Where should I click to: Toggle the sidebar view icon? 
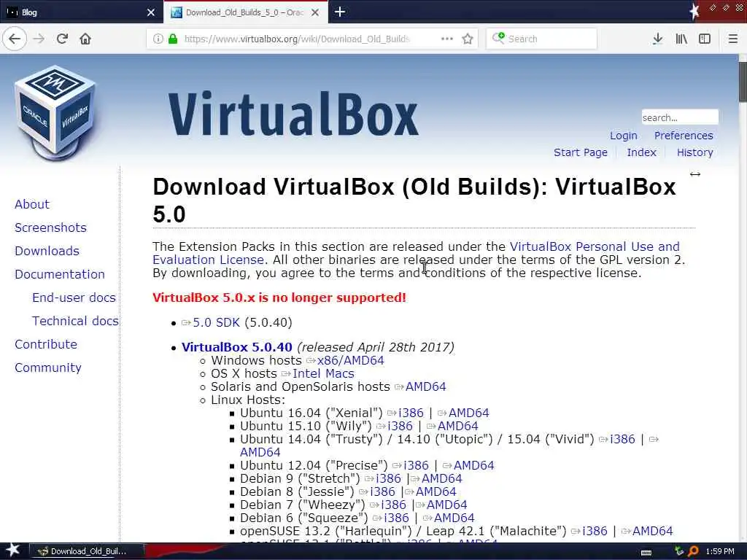[705, 39]
